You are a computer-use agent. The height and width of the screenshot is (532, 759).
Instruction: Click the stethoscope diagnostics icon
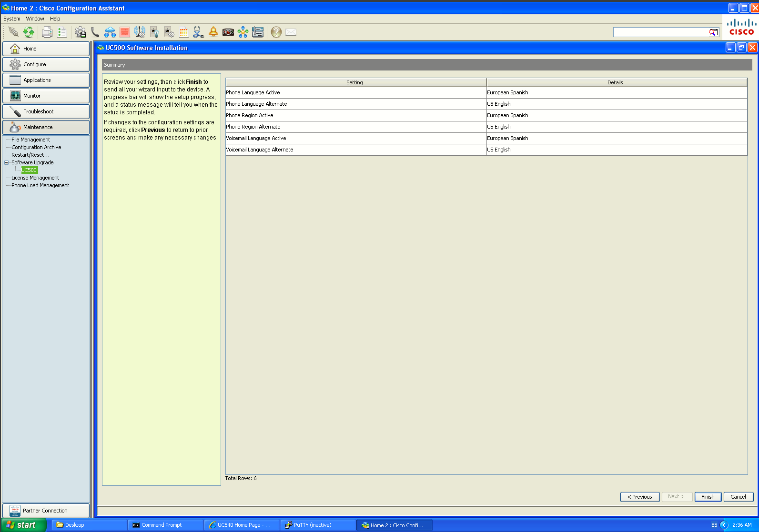(x=199, y=32)
